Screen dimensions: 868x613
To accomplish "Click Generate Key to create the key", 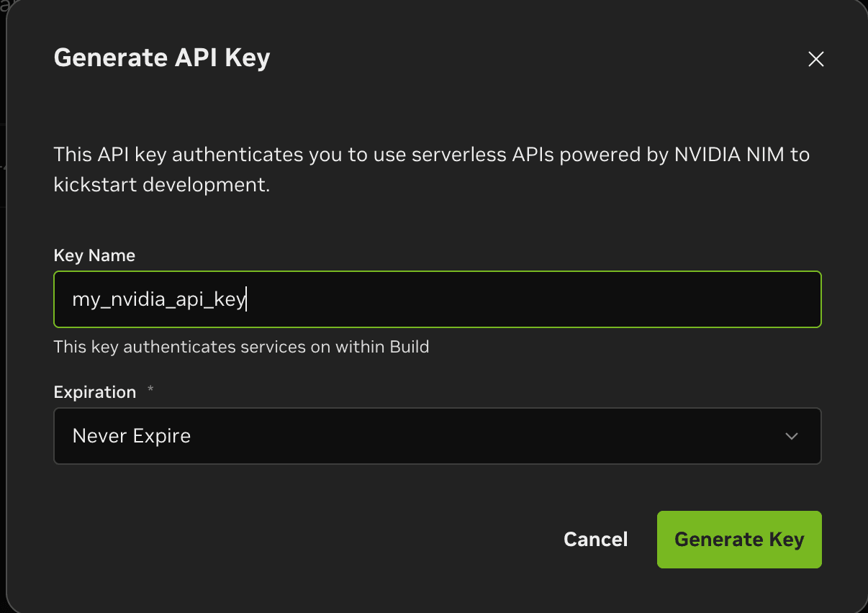I will [x=739, y=539].
